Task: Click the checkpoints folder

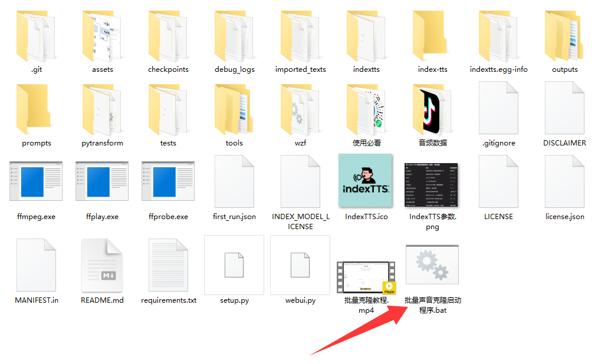Action: pyautogui.click(x=168, y=37)
